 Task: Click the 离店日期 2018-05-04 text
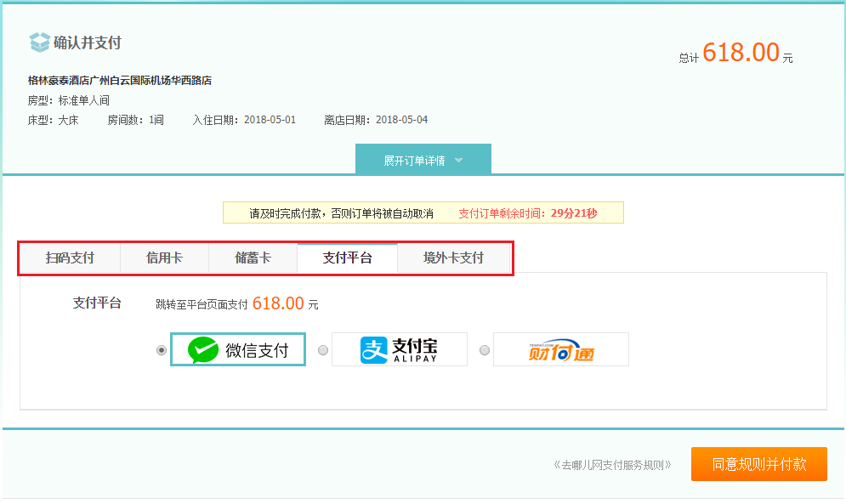point(376,120)
